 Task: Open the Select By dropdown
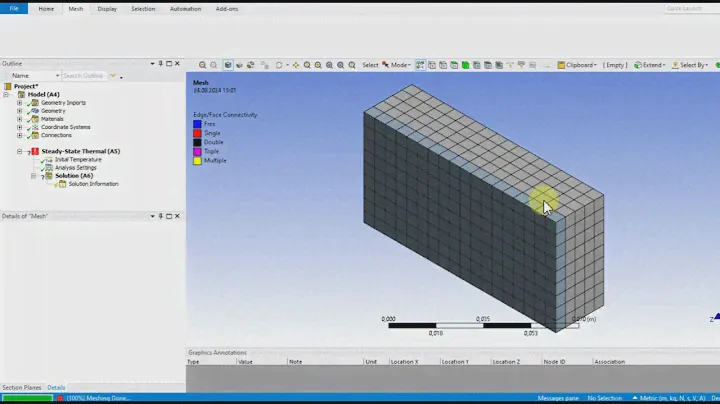[x=692, y=65]
